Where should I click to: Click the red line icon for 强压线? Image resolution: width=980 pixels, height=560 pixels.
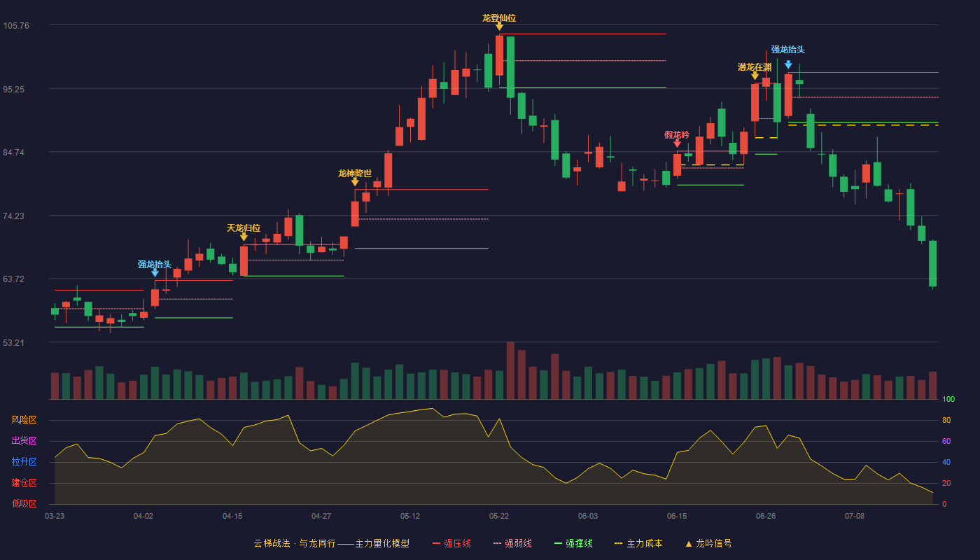[x=436, y=543]
